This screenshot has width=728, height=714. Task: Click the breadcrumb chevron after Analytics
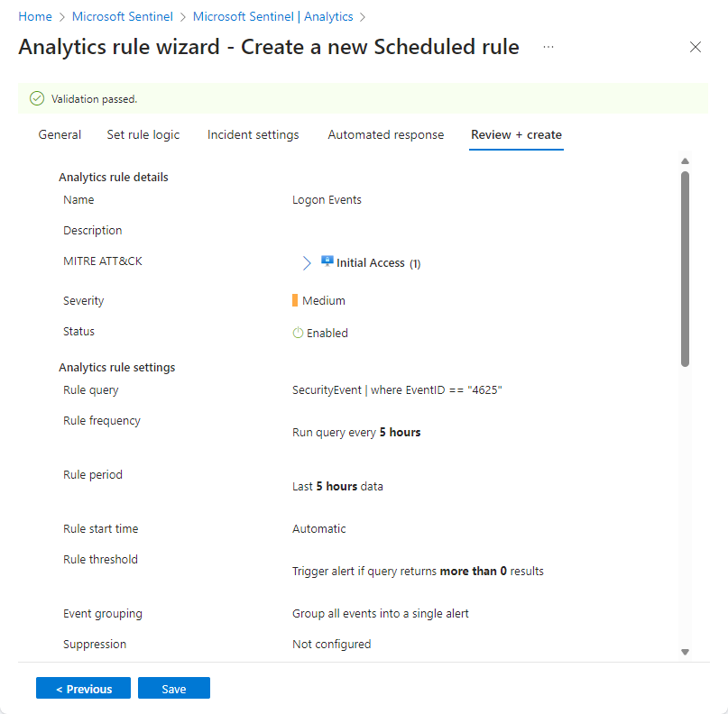click(x=362, y=16)
